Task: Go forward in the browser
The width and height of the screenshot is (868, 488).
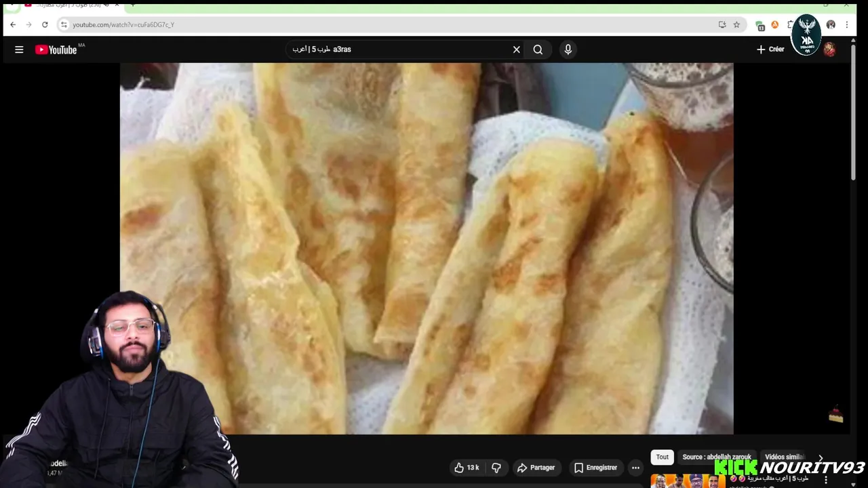Action: [28, 24]
